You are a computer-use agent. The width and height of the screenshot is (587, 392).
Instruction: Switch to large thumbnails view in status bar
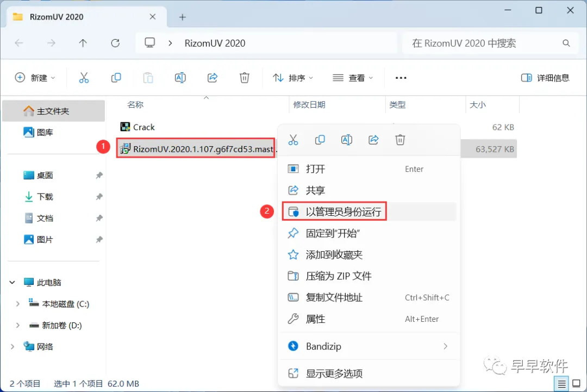(x=577, y=383)
